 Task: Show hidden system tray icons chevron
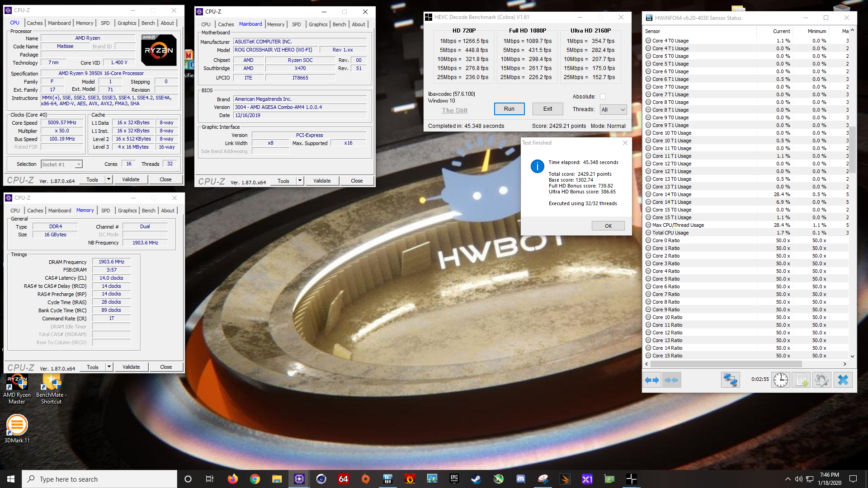pyautogui.click(x=788, y=479)
